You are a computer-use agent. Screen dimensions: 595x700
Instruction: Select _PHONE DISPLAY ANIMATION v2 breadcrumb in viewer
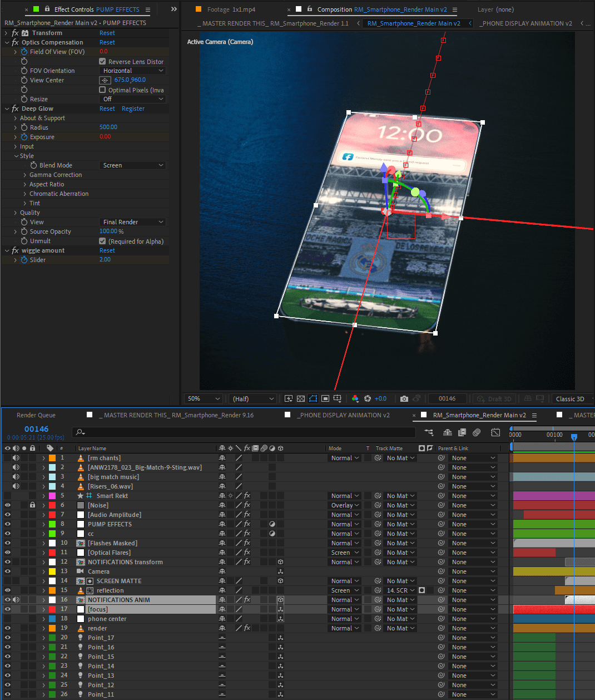526,23
